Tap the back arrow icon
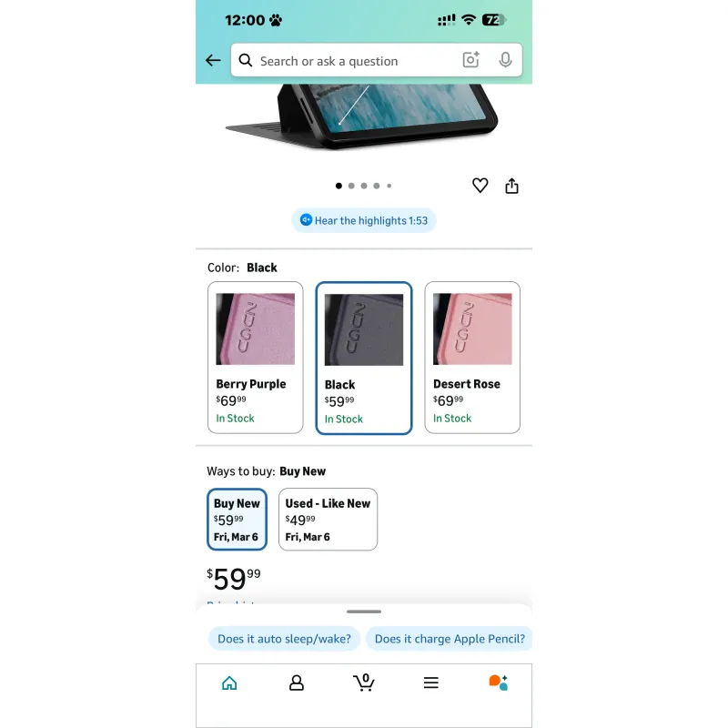Viewport: 728px width, 728px height. [213, 60]
